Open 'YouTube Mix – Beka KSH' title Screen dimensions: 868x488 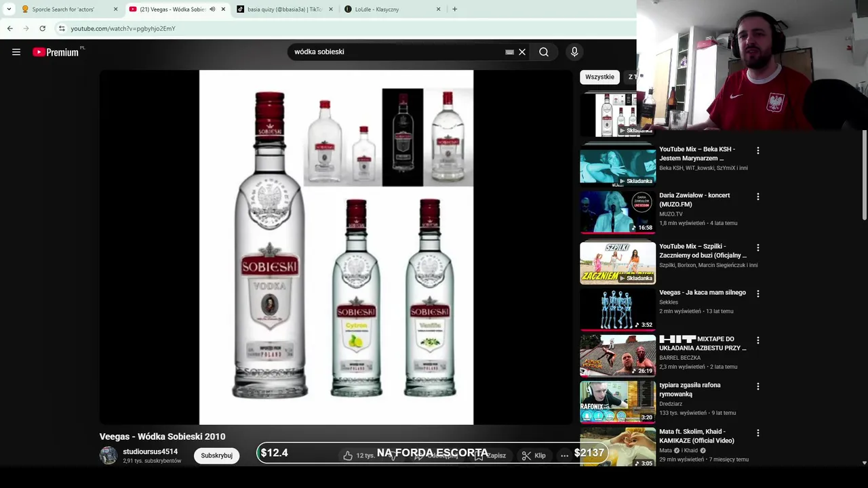pyautogui.click(x=697, y=154)
